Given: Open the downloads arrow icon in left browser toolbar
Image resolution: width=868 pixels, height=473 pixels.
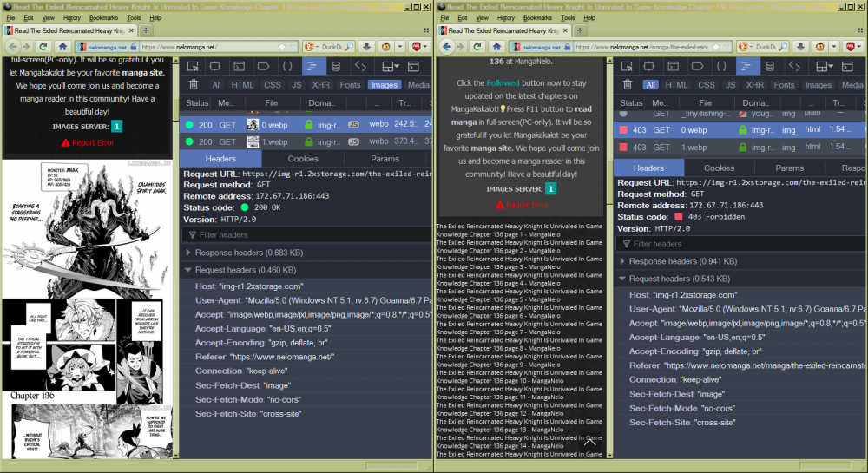Looking at the screenshot, I should point(367,47).
